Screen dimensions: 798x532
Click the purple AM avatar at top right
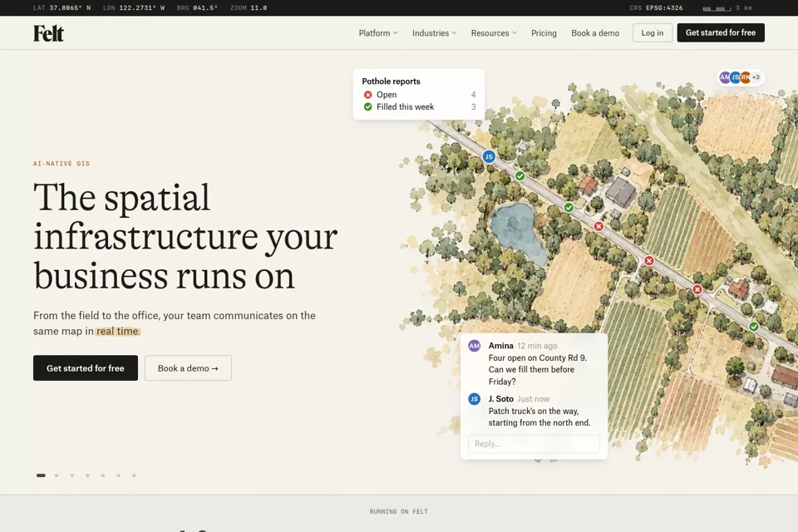click(725, 77)
